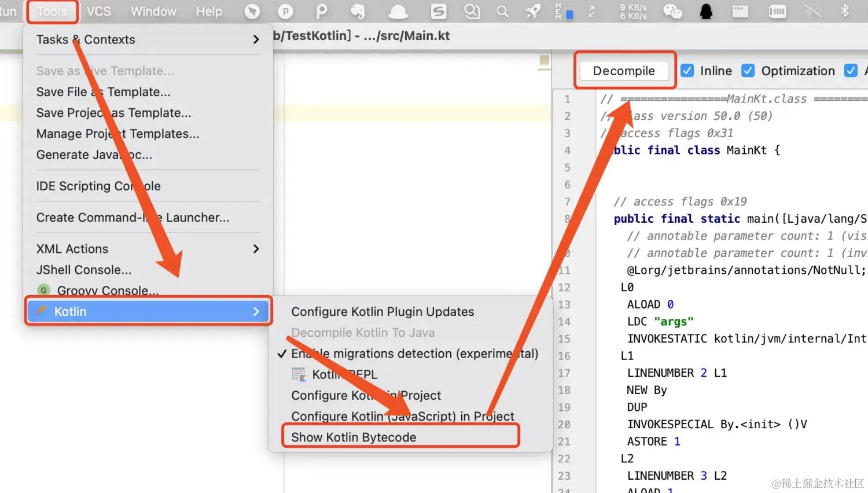
Task: Open the rocket icon in the menu bar
Action: tap(533, 12)
